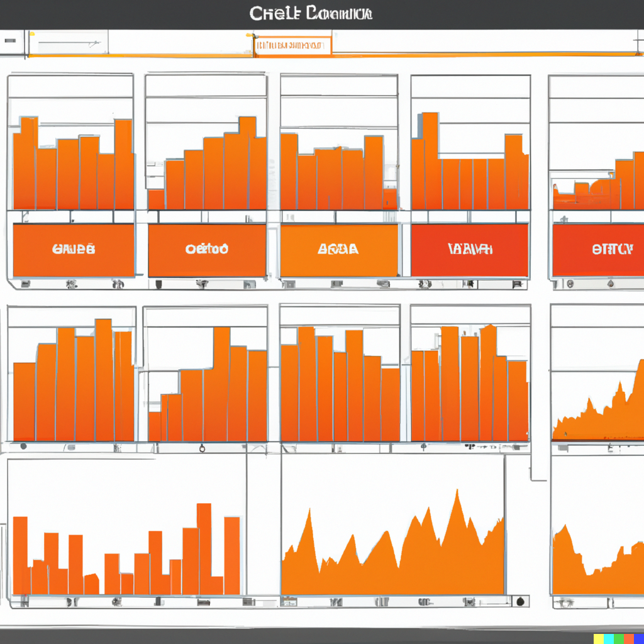Click the rightmost icon in the strip under the first row's red tile
Viewport: 644px width, 644px height.
pos(517,284)
